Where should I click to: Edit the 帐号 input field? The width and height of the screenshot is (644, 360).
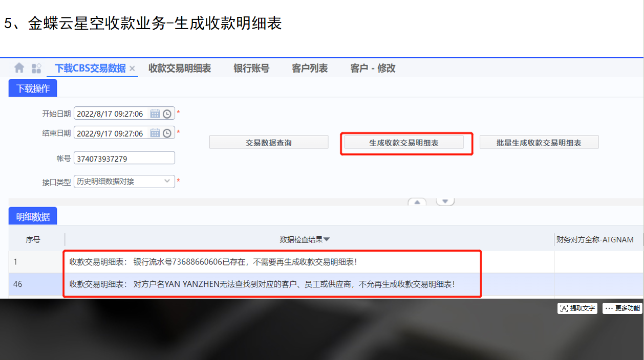pyautogui.click(x=124, y=159)
